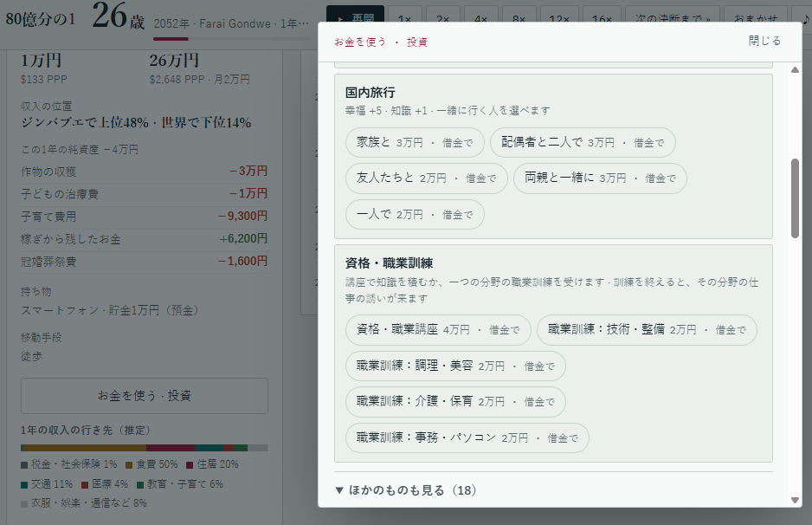Click the 子育て費用 row
This screenshot has width=812, height=525.
coord(145,217)
